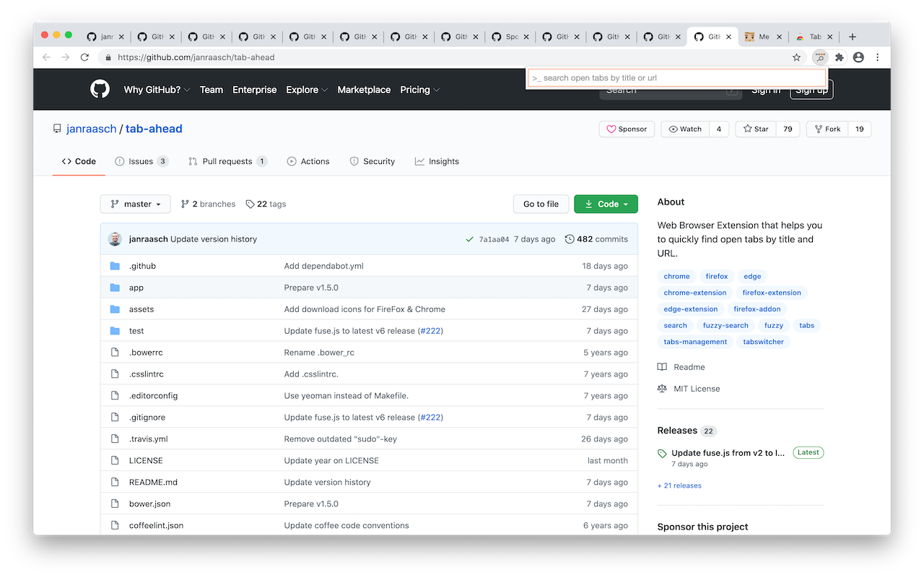Switch to the Issues tab
This screenshot has width=924, height=578.
[141, 161]
